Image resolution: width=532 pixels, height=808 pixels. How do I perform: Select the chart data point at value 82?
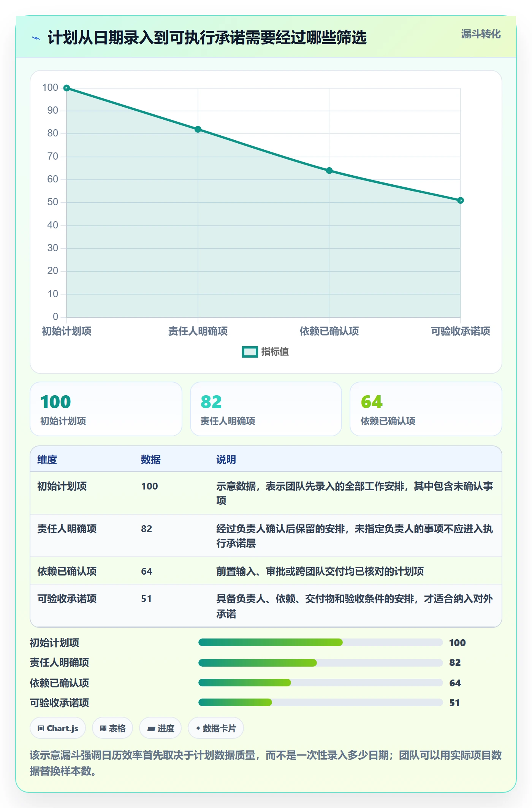(x=198, y=130)
